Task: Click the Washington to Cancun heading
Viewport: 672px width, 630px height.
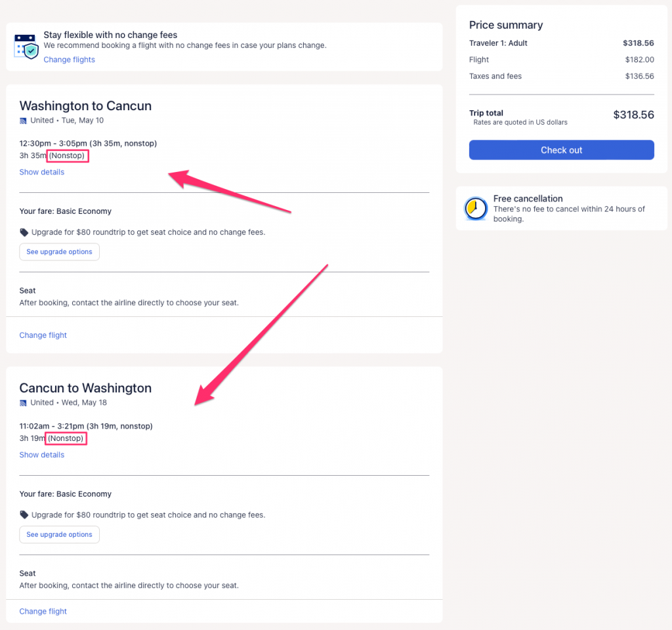Action: tap(85, 106)
